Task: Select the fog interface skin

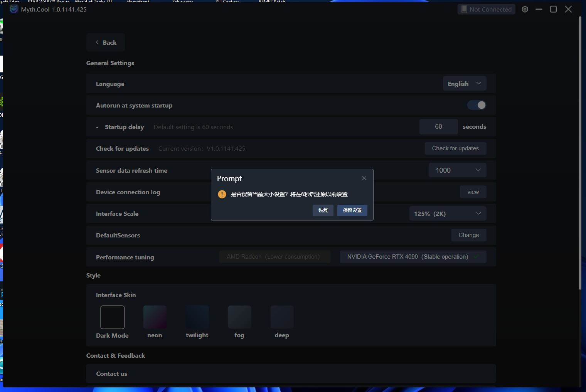Action: point(239,317)
